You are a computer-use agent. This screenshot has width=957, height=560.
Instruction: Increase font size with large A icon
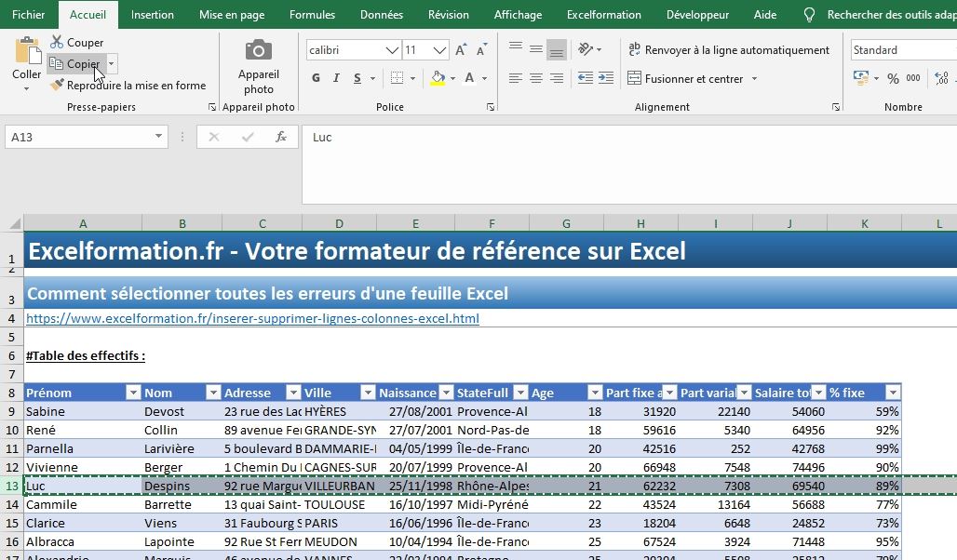pos(461,50)
